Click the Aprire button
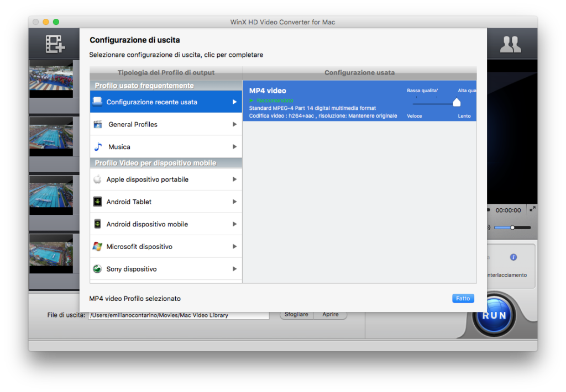This screenshot has width=566, height=392. (331, 315)
